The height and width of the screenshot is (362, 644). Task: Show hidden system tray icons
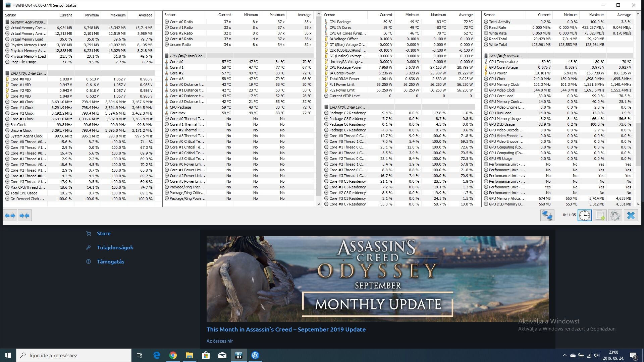[565, 355]
